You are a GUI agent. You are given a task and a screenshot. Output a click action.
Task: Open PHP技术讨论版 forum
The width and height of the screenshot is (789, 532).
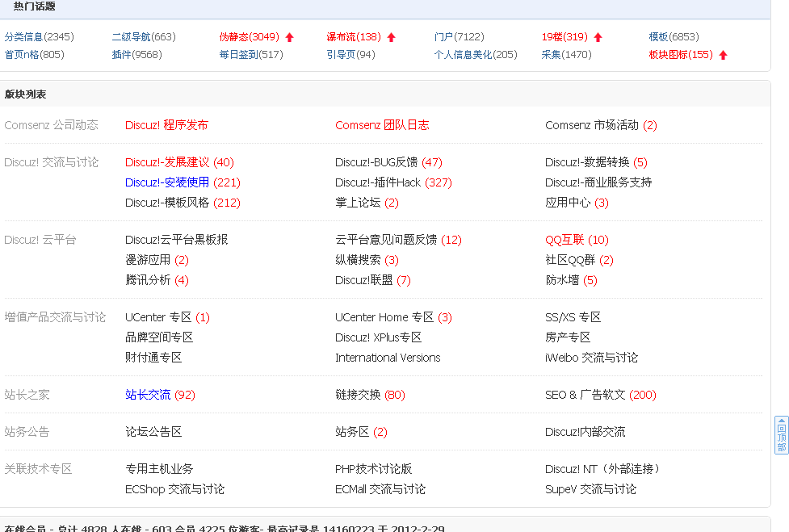tap(374, 469)
